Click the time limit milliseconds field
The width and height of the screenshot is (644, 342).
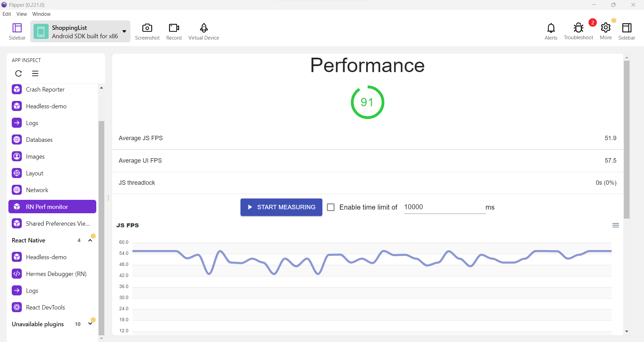pos(444,207)
